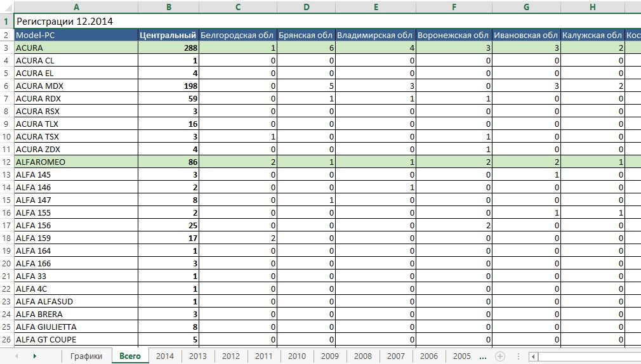The height and width of the screenshot is (364, 641).
Task: Click the 'Белгородская обл' header cell
Action: click(238, 35)
